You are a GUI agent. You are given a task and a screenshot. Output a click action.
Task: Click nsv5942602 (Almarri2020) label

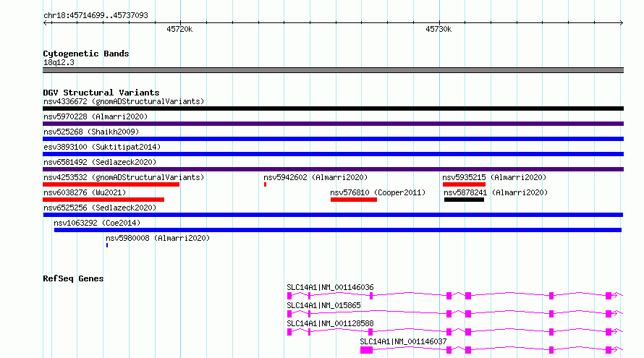click(315, 177)
